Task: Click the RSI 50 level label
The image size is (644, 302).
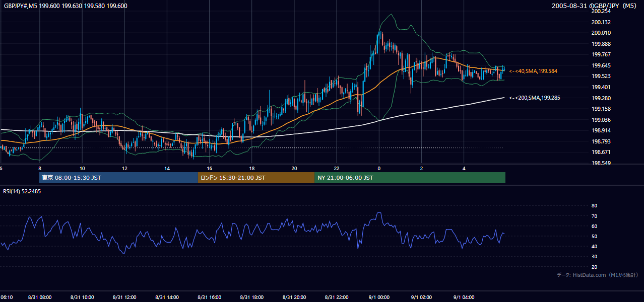Action: point(594,236)
